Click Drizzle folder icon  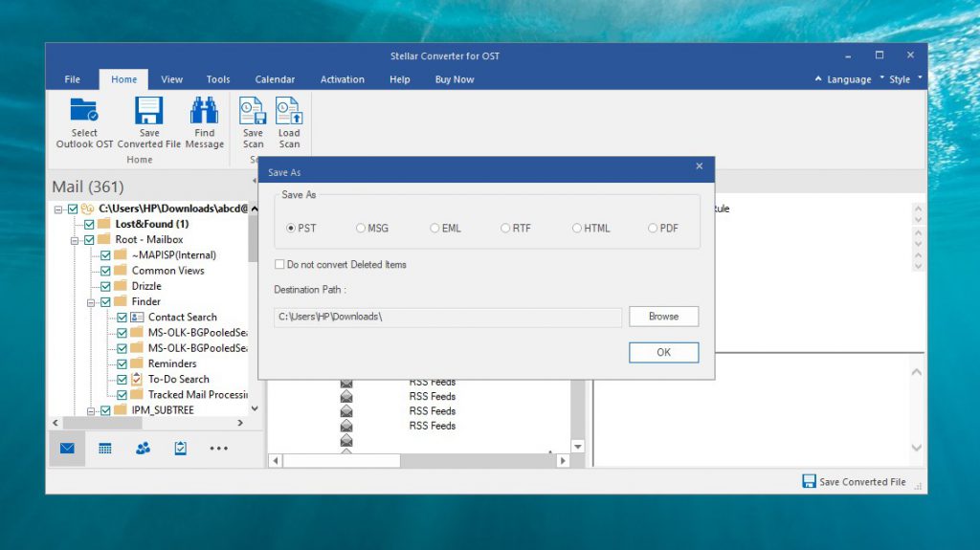(121, 286)
